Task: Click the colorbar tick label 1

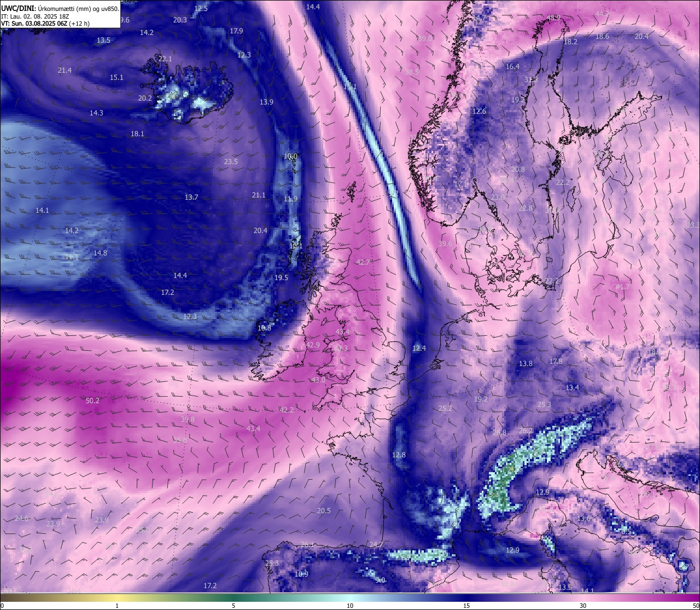Action: [x=117, y=606]
